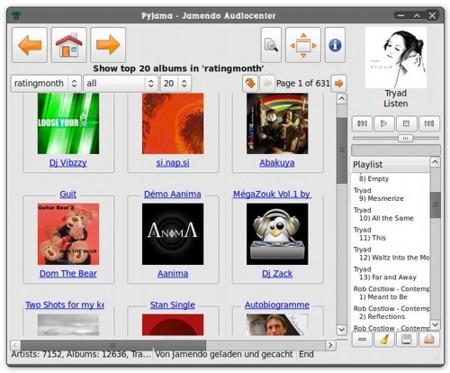
Task: Open the Abakuya artist link
Action: (x=277, y=163)
